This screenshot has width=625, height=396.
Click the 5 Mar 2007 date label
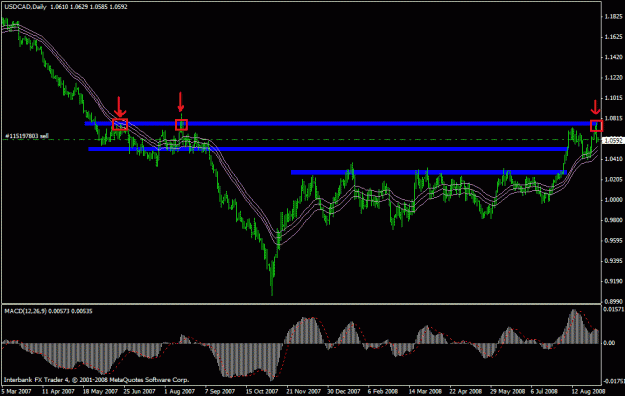click(x=16, y=391)
